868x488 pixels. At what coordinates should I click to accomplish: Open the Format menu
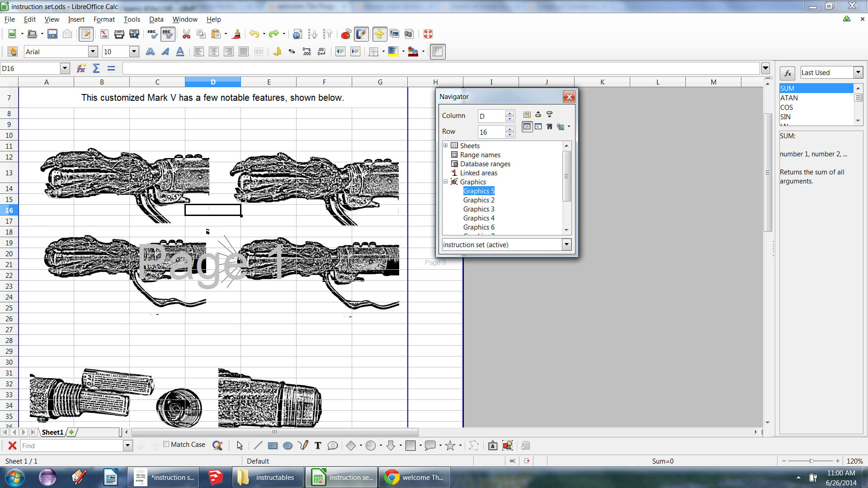(x=104, y=19)
